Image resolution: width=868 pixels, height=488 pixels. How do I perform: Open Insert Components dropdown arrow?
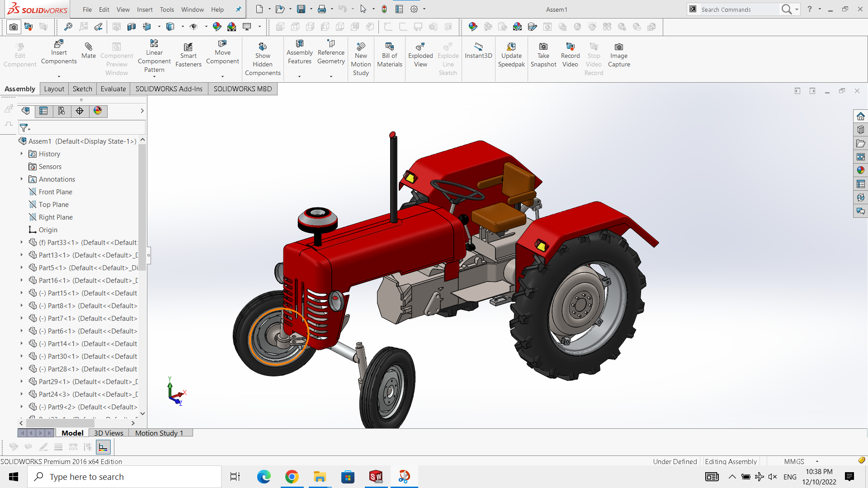[x=59, y=76]
